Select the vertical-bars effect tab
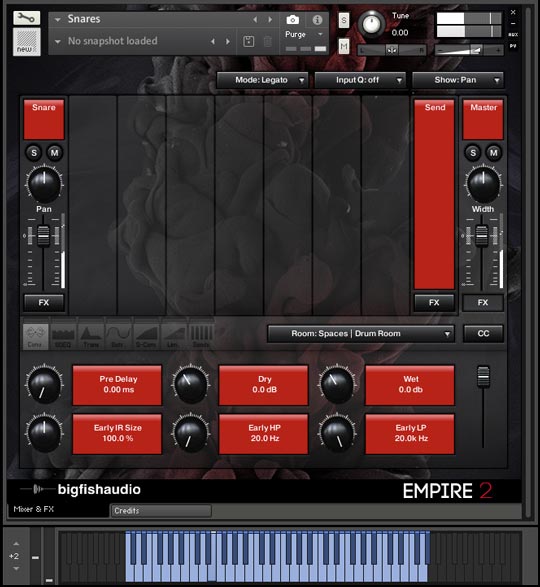The height and width of the screenshot is (587, 540). tap(201, 337)
